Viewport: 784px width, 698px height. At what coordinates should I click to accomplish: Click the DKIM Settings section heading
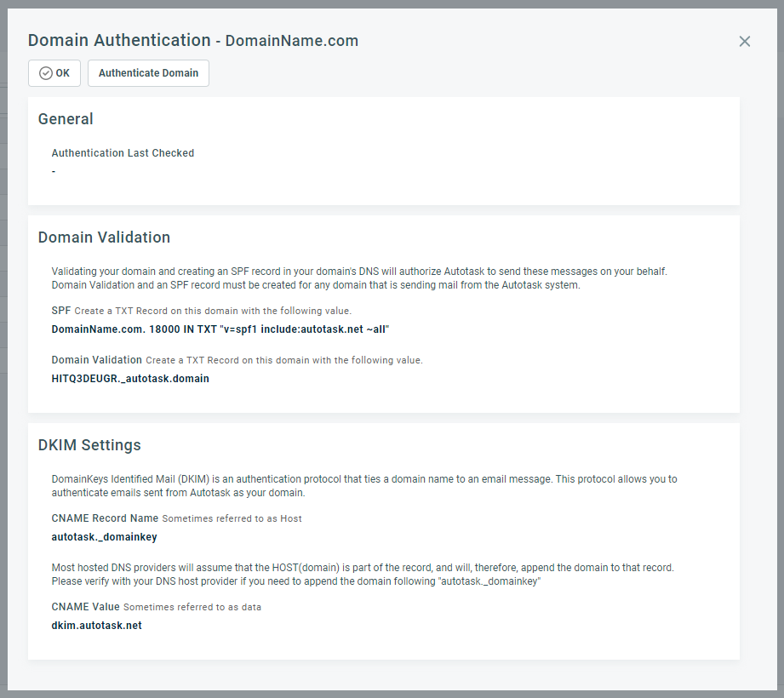coord(89,445)
